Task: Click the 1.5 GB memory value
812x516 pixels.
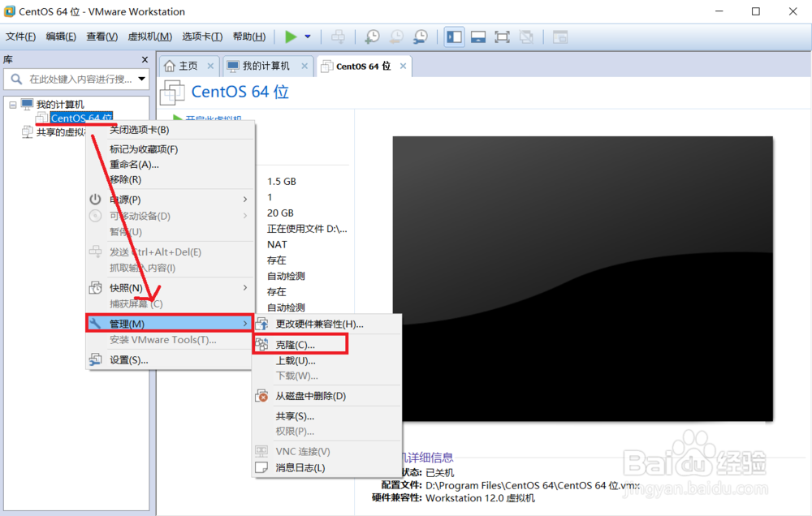Action: point(282,182)
